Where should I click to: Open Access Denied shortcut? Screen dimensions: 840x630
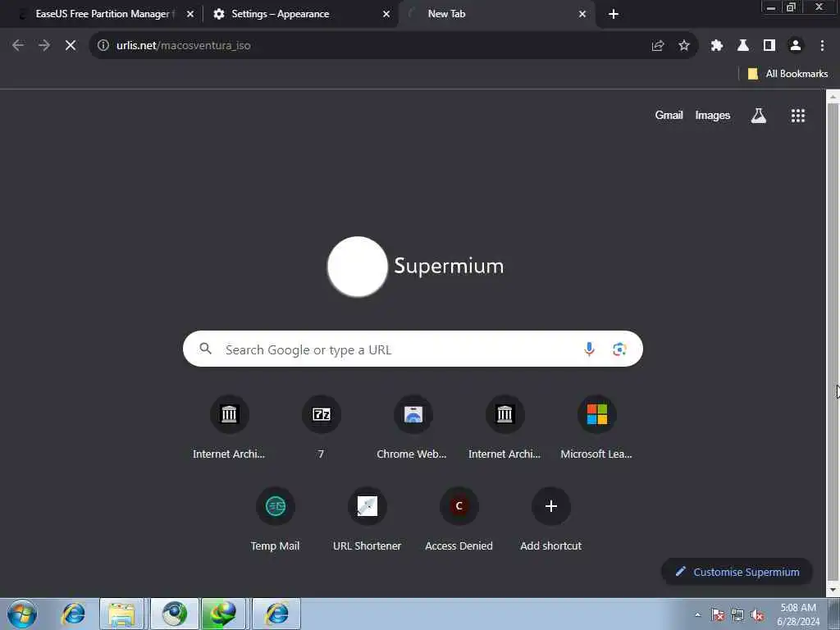click(459, 518)
